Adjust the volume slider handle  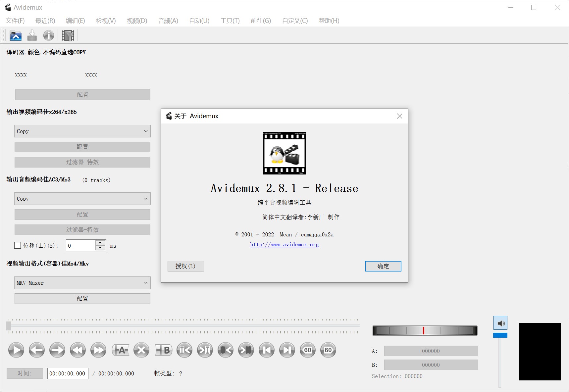point(500,335)
